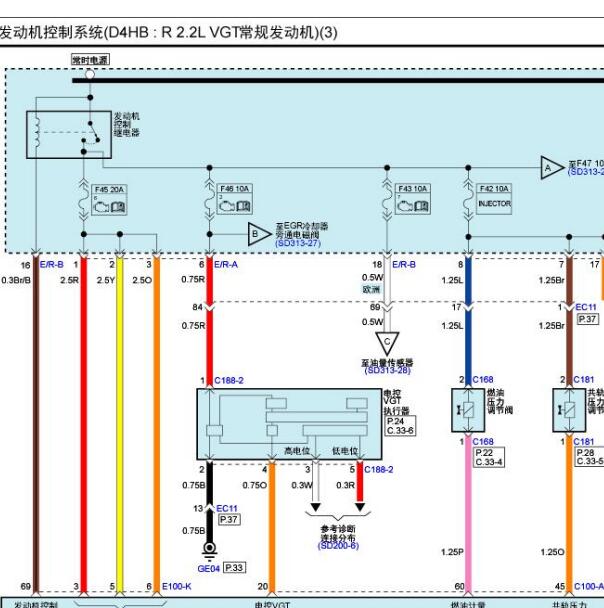Click the C168 label at pin 2
This screenshot has height=608, width=604.
(483, 380)
